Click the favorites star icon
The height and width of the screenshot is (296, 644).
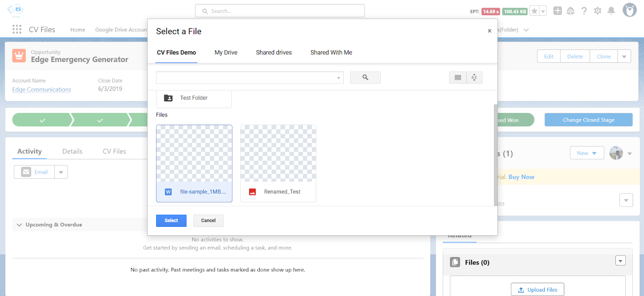pyautogui.click(x=534, y=11)
